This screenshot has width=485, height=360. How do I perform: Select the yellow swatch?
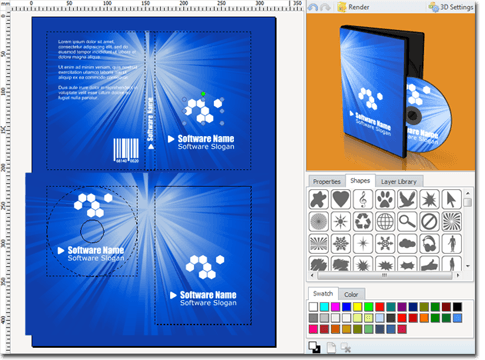click(x=357, y=307)
